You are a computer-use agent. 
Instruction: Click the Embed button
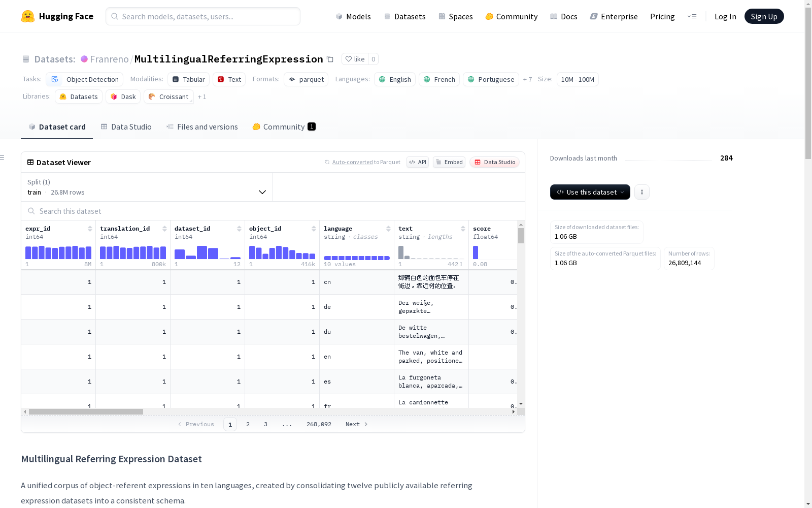pyautogui.click(x=449, y=162)
